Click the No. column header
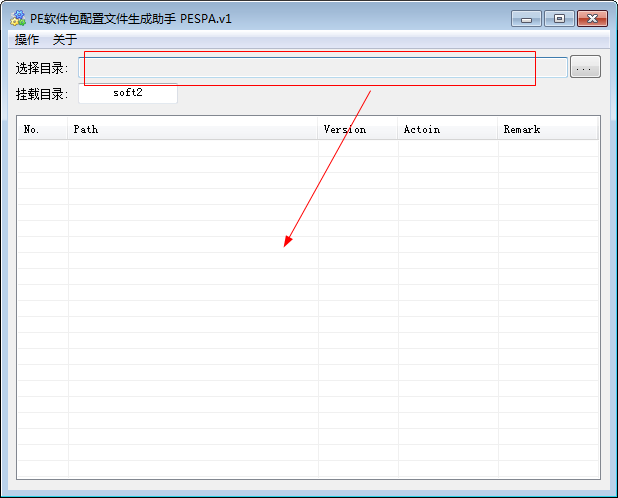Image resolution: width=618 pixels, height=498 pixels. pyautogui.click(x=43, y=129)
